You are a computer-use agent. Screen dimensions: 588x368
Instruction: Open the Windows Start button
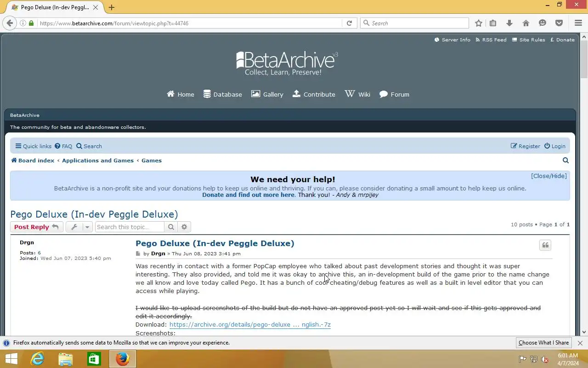click(11, 359)
